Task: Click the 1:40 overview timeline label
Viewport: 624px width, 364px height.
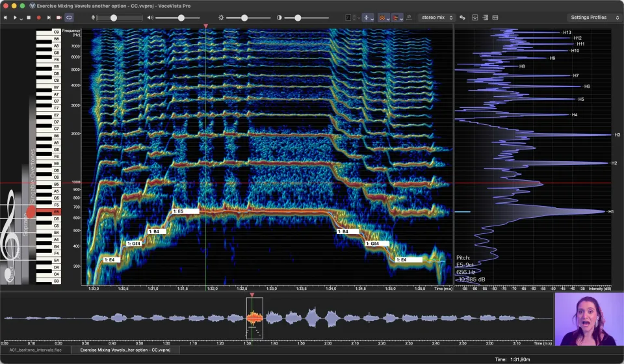Action: pos(274,343)
